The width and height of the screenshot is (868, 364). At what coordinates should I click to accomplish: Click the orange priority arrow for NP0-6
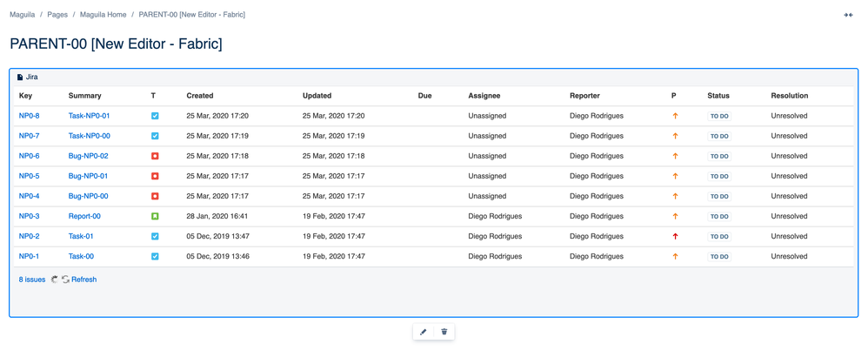(x=675, y=156)
